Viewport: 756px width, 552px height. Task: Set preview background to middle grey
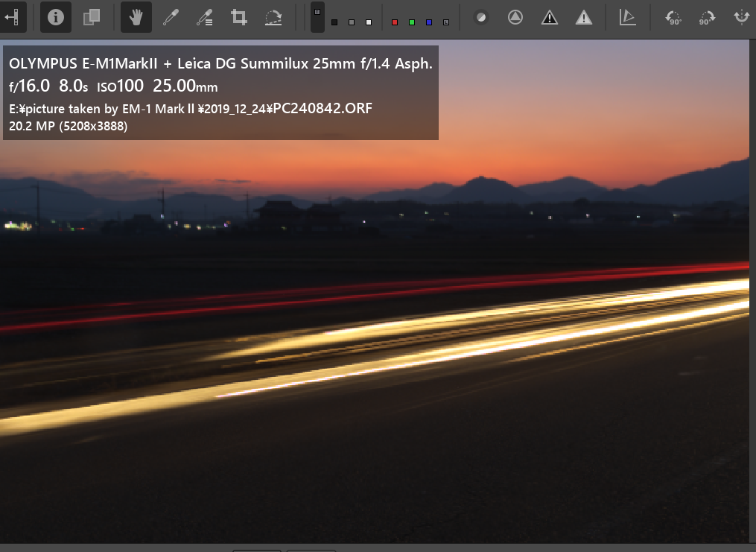352,22
